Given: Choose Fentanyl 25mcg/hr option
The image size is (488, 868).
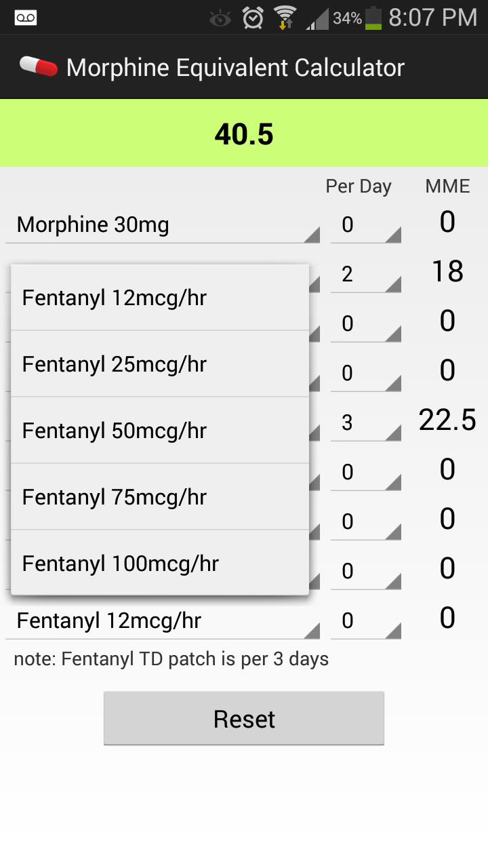Looking at the screenshot, I should coord(160,364).
